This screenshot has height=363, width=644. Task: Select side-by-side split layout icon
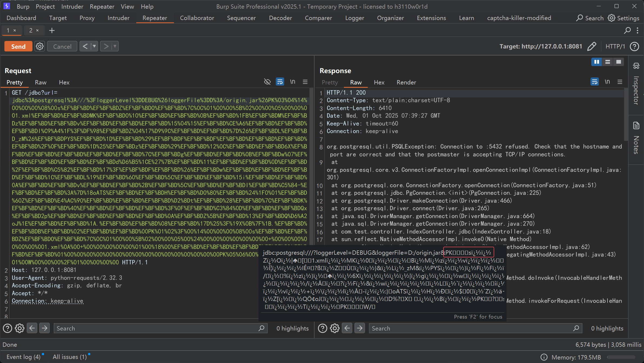point(596,62)
